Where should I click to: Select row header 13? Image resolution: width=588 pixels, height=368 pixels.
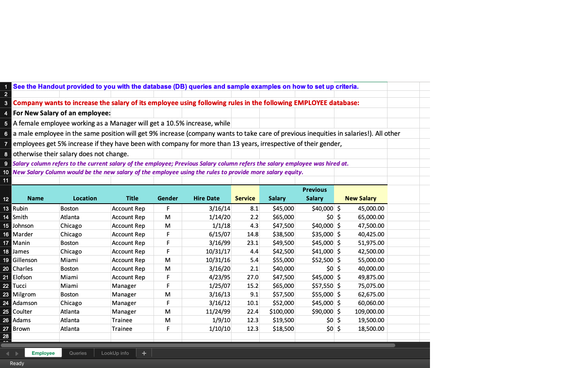[x=5, y=209]
